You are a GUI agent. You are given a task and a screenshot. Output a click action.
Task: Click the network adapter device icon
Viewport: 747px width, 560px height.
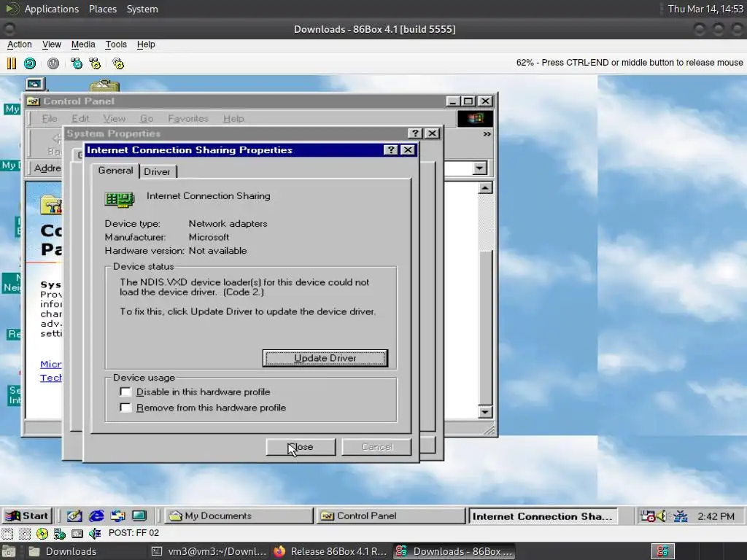119,199
